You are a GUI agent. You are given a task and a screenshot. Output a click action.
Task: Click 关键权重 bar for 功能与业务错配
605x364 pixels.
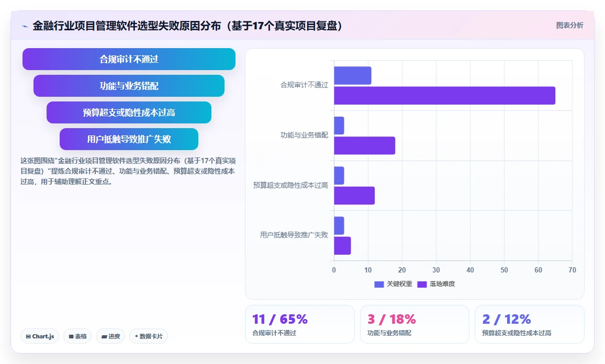tap(339, 126)
